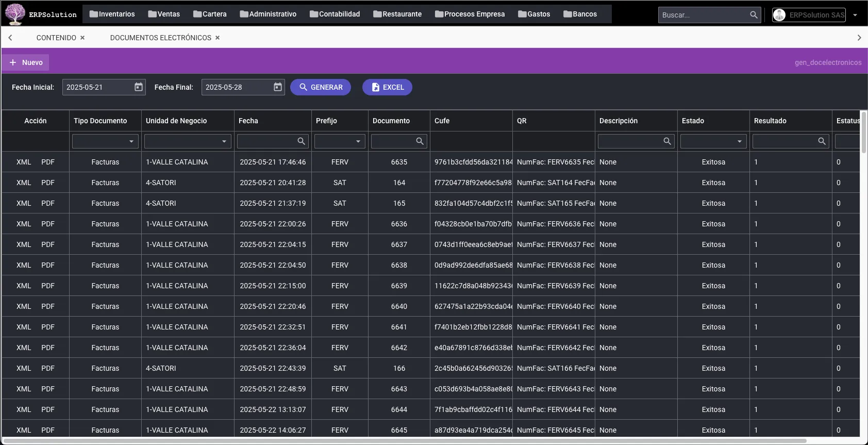This screenshot has height=445, width=868.
Task: Open the Estado filter dropdown
Action: coord(740,141)
